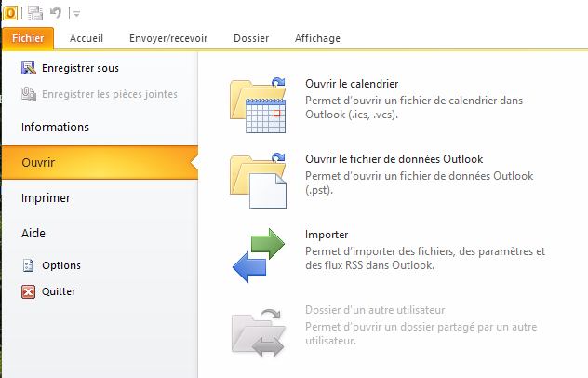Switch to the Accueil tab
Viewport: 588px width, 378px height.
87,38
